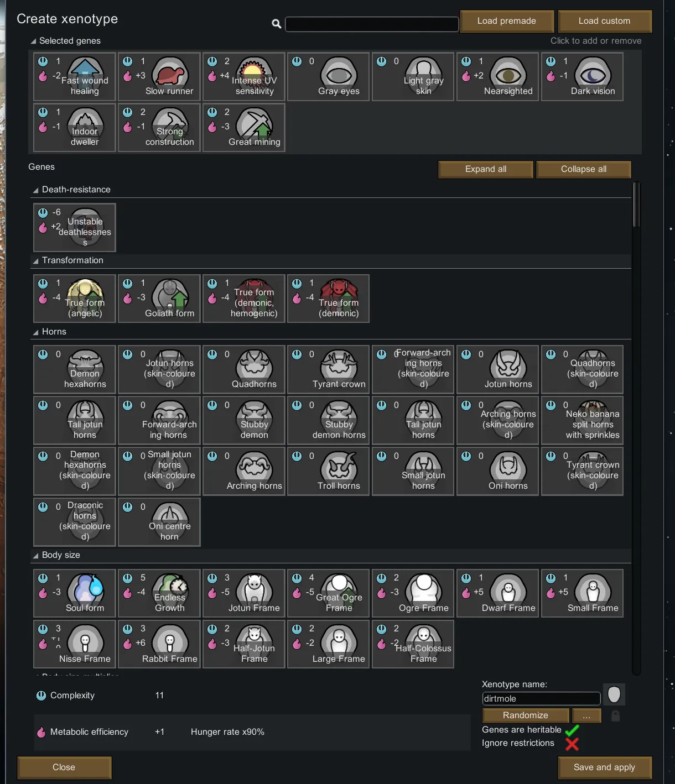Toggle the Genes are heritable checkmark
The height and width of the screenshot is (784, 675).
tap(572, 730)
